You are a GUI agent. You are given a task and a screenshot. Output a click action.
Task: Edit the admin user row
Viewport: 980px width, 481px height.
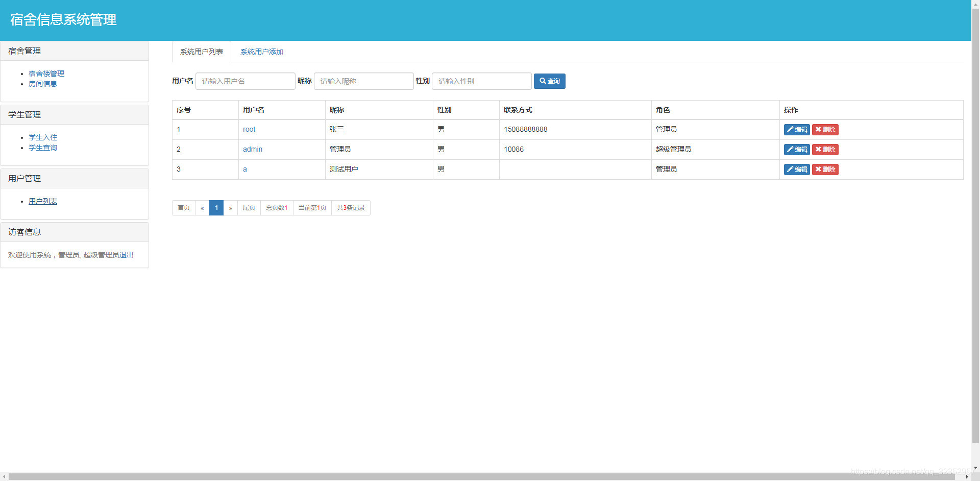point(797,150)
